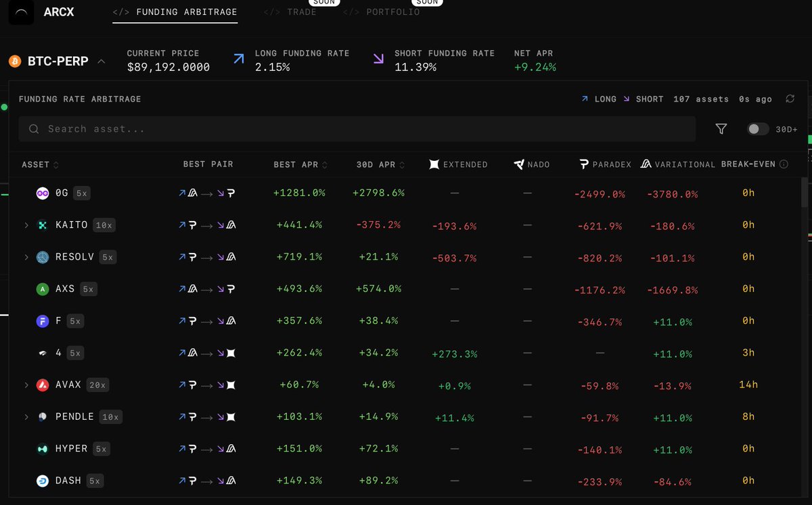Click the KAITO best pair icons
The width and height of the screenshot is (812, 505).
[x=207, y=225]
